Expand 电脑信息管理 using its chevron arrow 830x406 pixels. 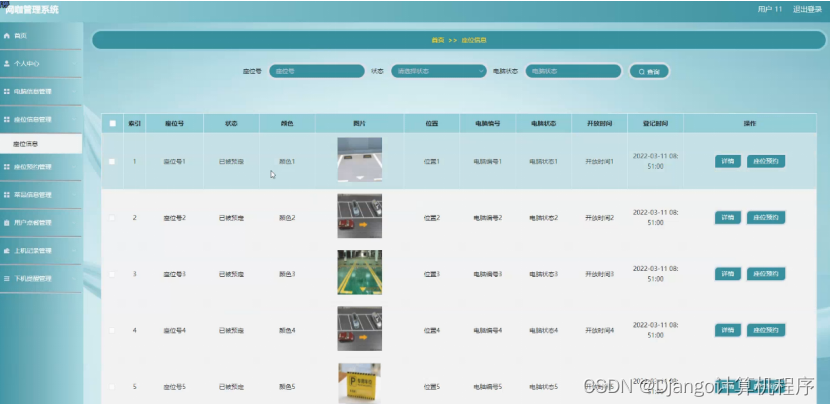tap(74, 92)
